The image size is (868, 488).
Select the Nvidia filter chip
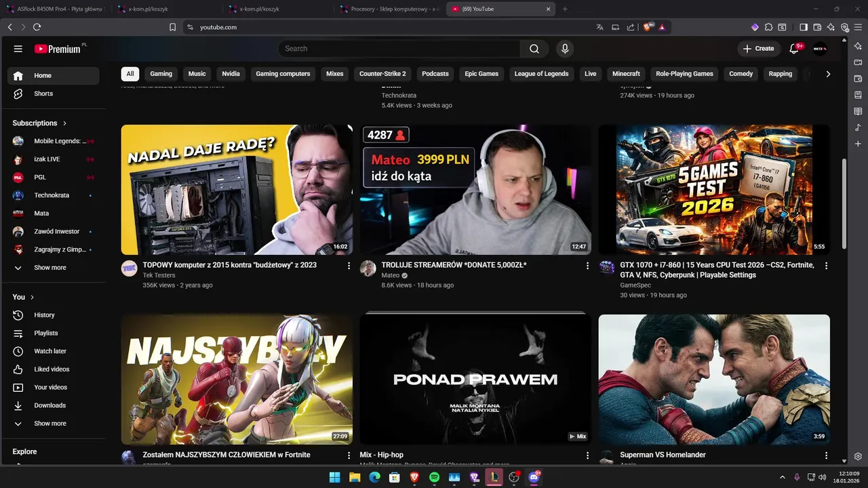click(x=231, y=74)
